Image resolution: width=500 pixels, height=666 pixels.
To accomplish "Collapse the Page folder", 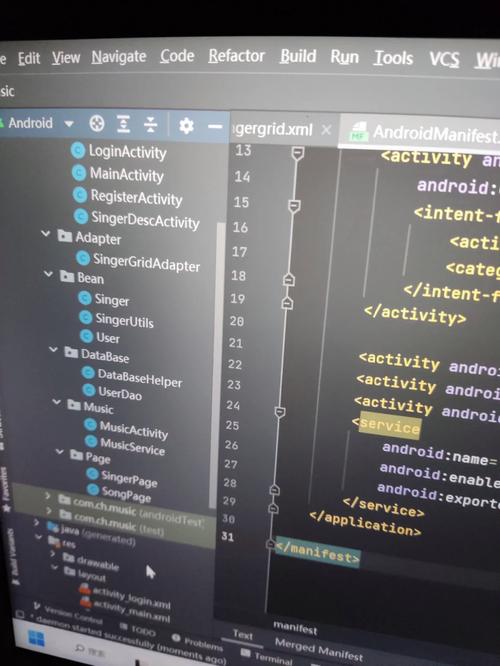I will (x=60, y=452).
